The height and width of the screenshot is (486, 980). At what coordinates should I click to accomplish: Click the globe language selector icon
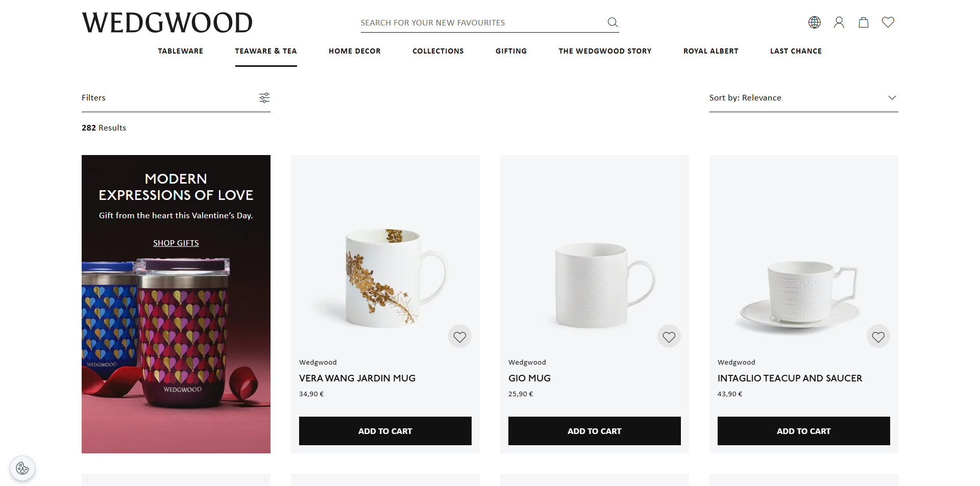tap(814, 22)
